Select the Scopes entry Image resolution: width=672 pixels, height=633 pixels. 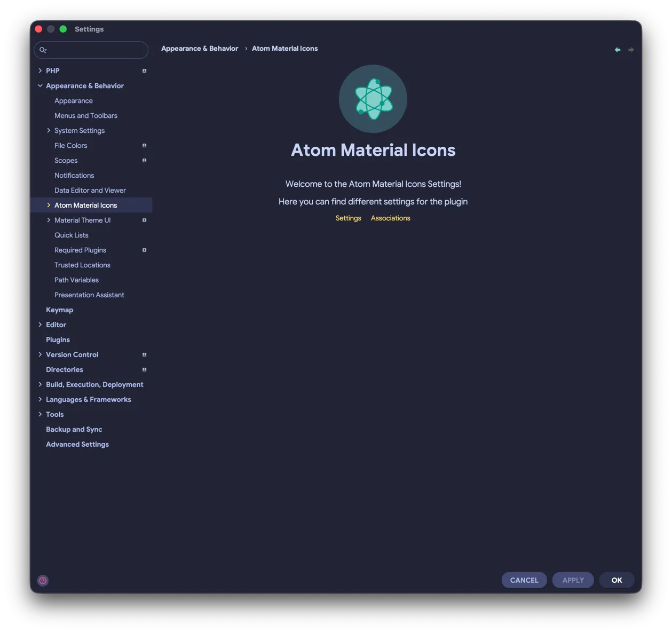66,160
